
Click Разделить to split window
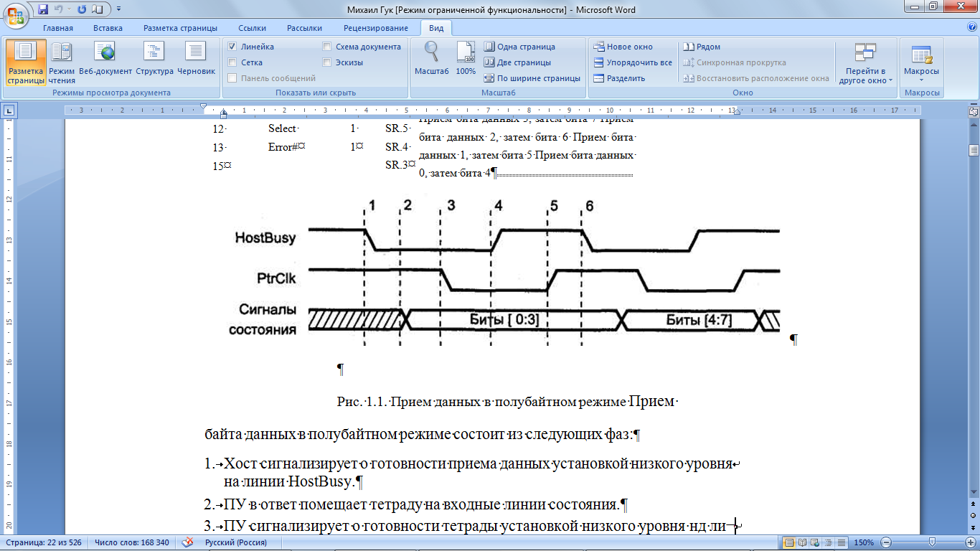pos(619,78)
